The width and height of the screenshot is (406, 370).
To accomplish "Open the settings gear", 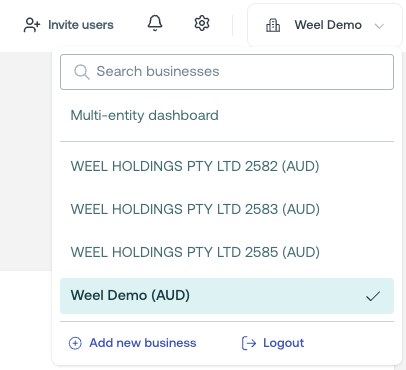I will pos(202,24).
